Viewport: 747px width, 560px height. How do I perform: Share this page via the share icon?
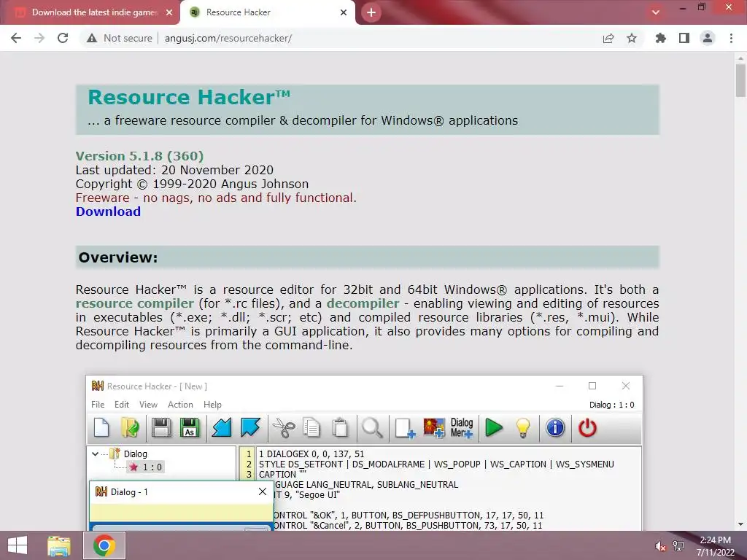(x=608, y=38)
